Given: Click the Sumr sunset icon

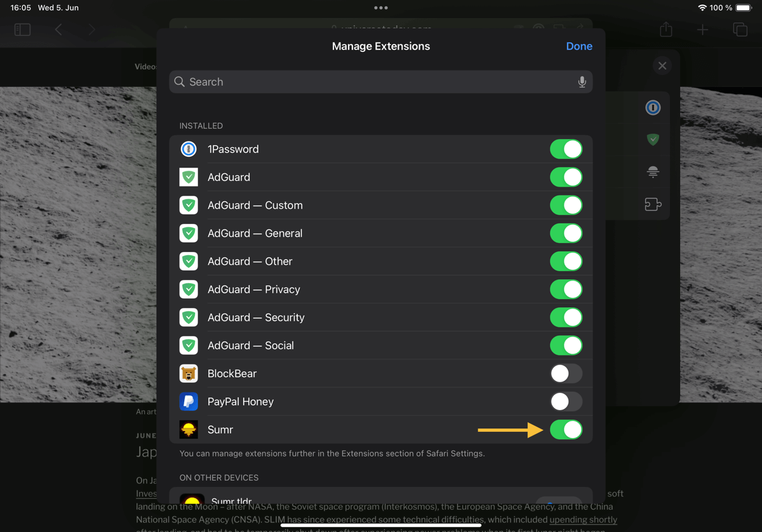Looking at the screenshot, I should (x=189, y=430).
